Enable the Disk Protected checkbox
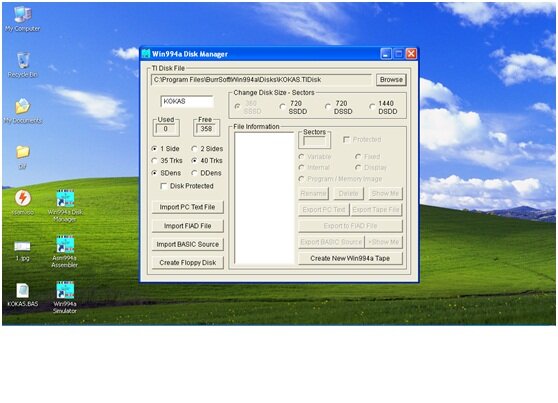Image resolution: width=558 pixels, height=403 pixels. [164, 186]
